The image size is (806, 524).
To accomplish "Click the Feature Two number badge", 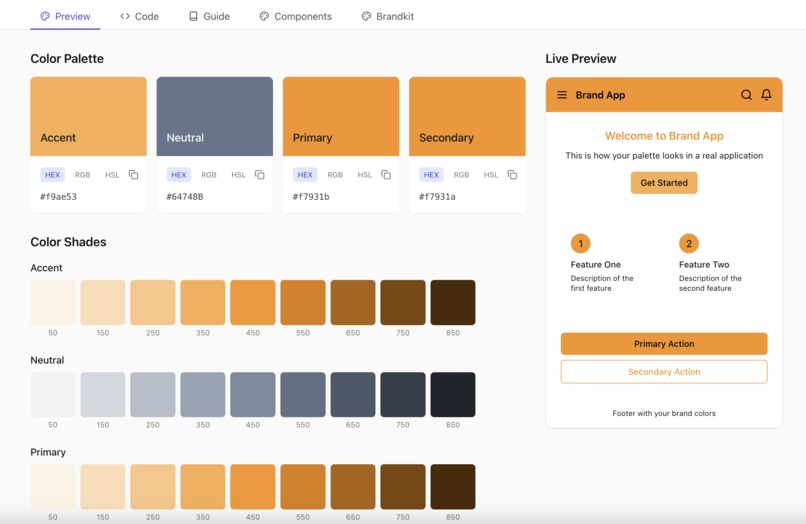I will (689, 244).
